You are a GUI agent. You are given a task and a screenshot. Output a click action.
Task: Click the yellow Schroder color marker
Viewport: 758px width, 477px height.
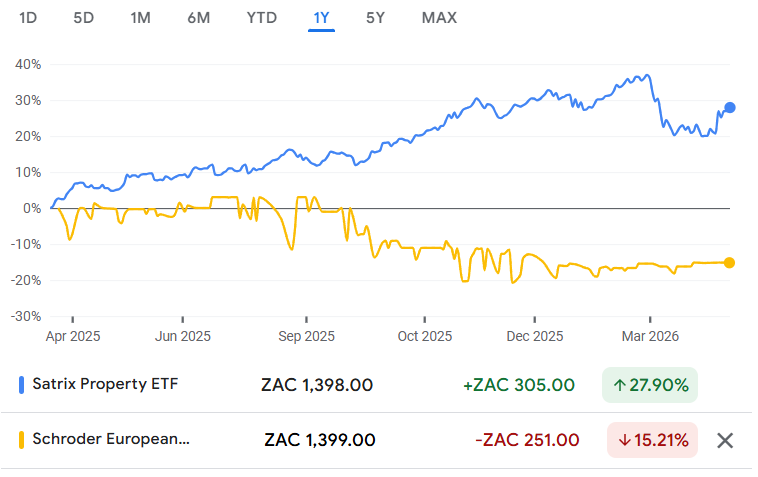pos(22,439)
